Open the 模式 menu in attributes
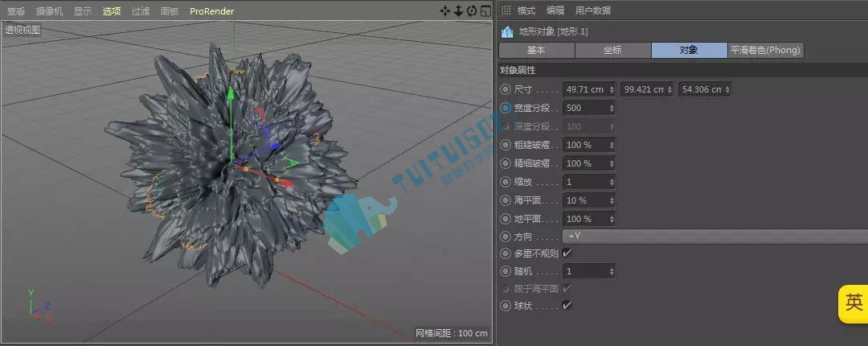The width and height of the screenshot is (868, 346). coord(526,10)
